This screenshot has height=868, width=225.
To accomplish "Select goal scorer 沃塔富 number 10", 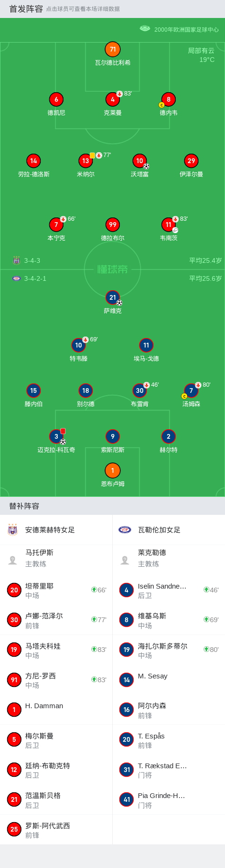I will (x=140, y=161).
